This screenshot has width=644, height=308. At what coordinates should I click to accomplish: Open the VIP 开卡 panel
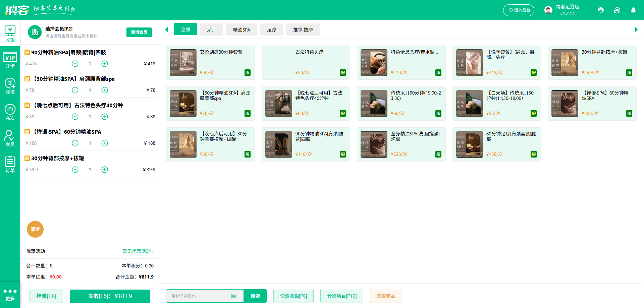(10, 59)
